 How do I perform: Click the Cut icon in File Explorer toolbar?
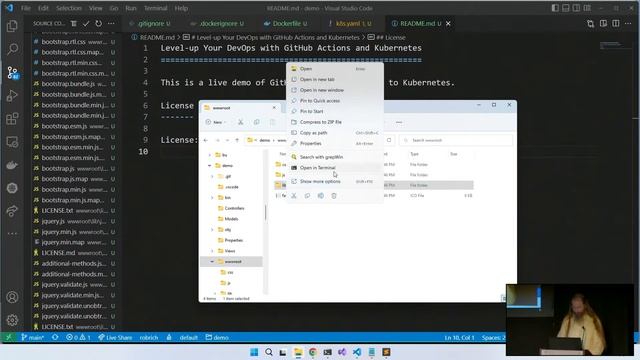coord(241,122)
